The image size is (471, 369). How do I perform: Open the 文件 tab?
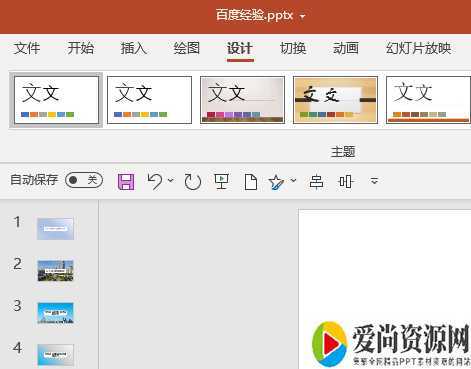pos(27,49)
